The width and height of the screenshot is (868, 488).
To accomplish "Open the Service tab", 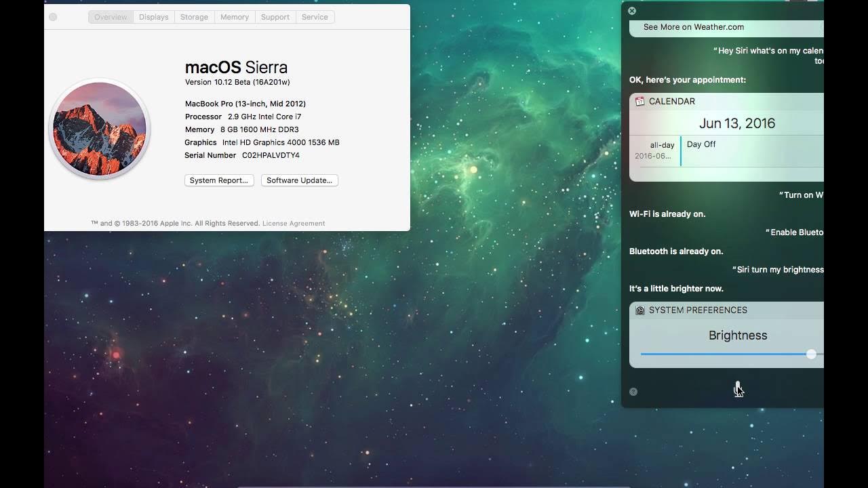I will [x=315, y=17].
